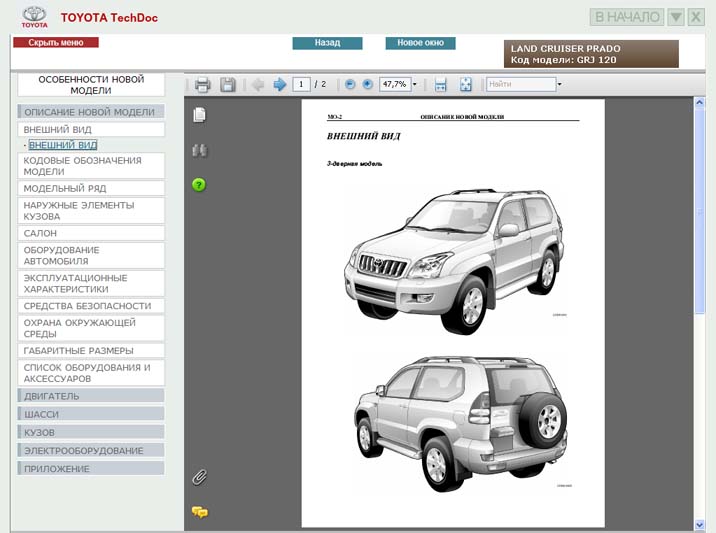The height and width of the screenshot is (533, 716).
Task: Click the 3-дверная модель caption
Action: (354, 164)
